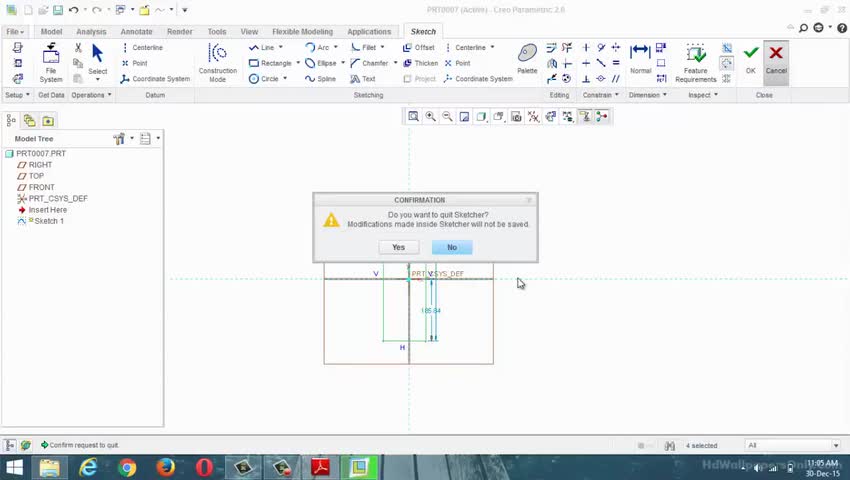Viewport: 850px width, 480px height.
Task: Toggle Construction Mode
Action: coord(217,62)
